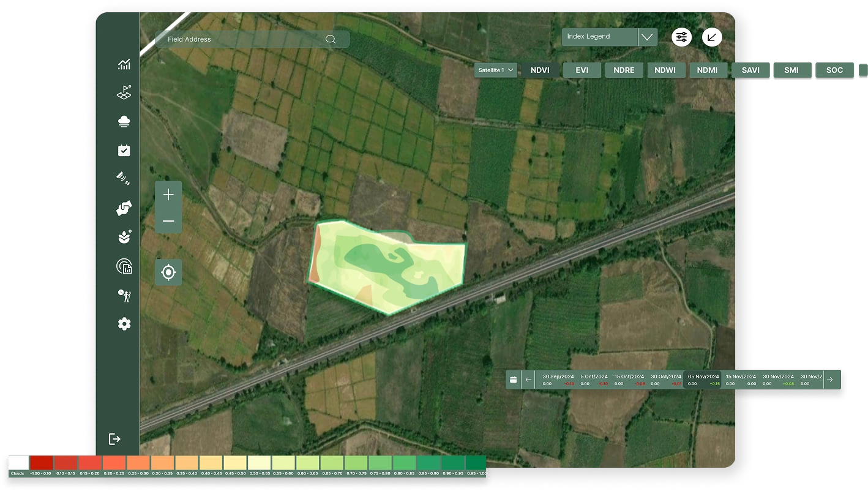Select the 5 Oct/2024 date
The height and width of the screenshot is (491, 868).
click(x=594, y=380)
